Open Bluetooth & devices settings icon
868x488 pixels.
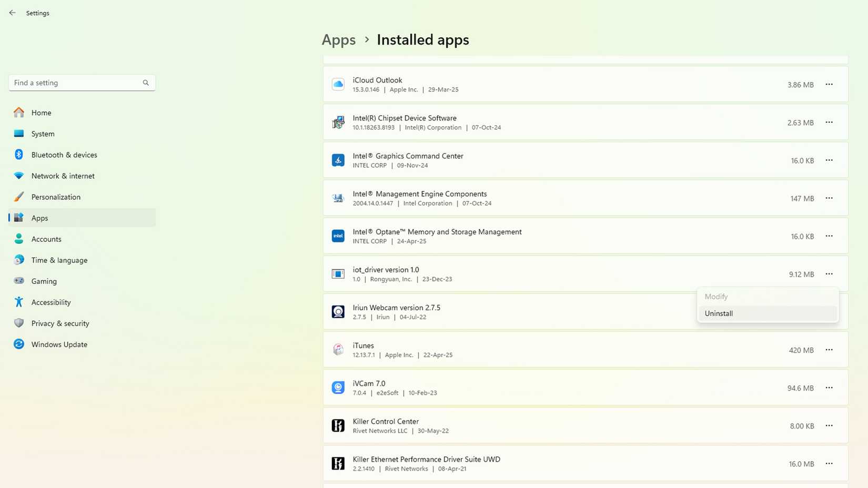pos(19,155)
